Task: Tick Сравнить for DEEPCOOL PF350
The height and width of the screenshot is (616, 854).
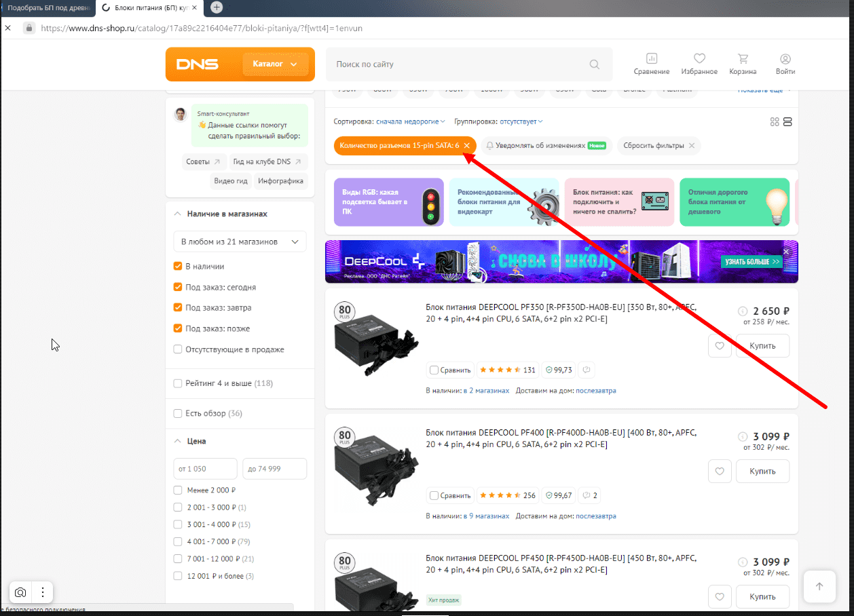Action: [434, 370]
